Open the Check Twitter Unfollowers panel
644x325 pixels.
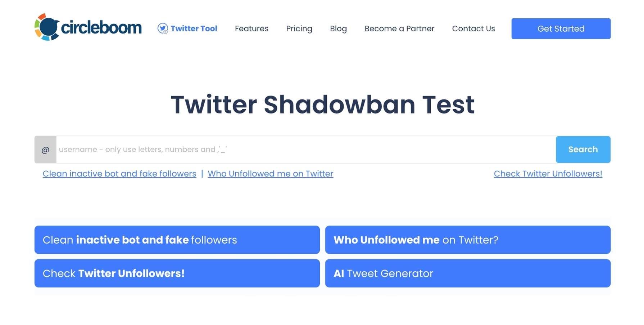177,273
